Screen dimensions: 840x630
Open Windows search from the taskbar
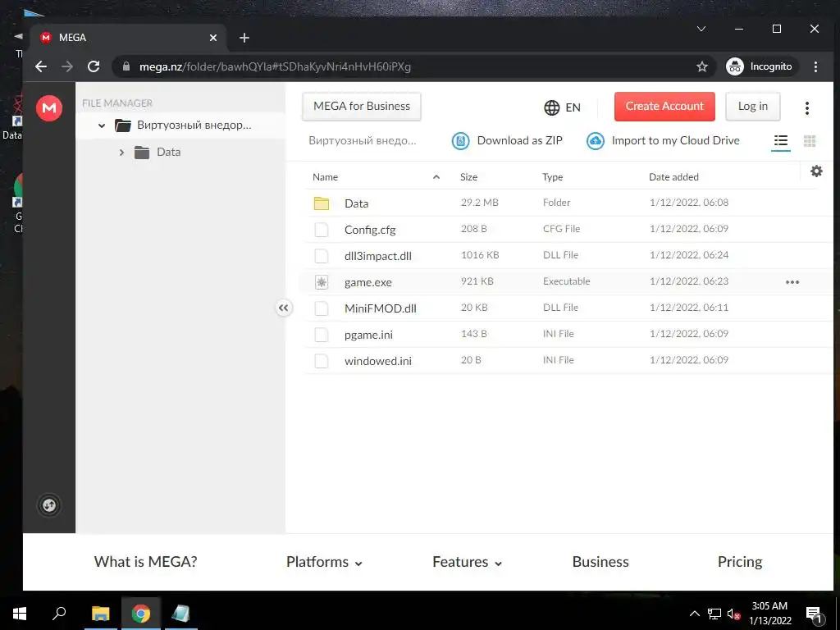pyautogui.click(x=59, y=614)
